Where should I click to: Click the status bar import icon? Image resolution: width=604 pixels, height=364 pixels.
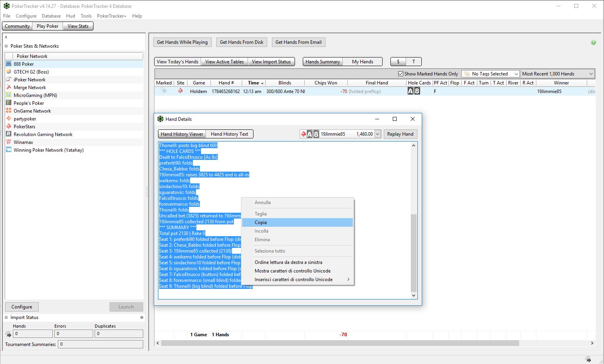pyautogui.click(x=588, y=359)
